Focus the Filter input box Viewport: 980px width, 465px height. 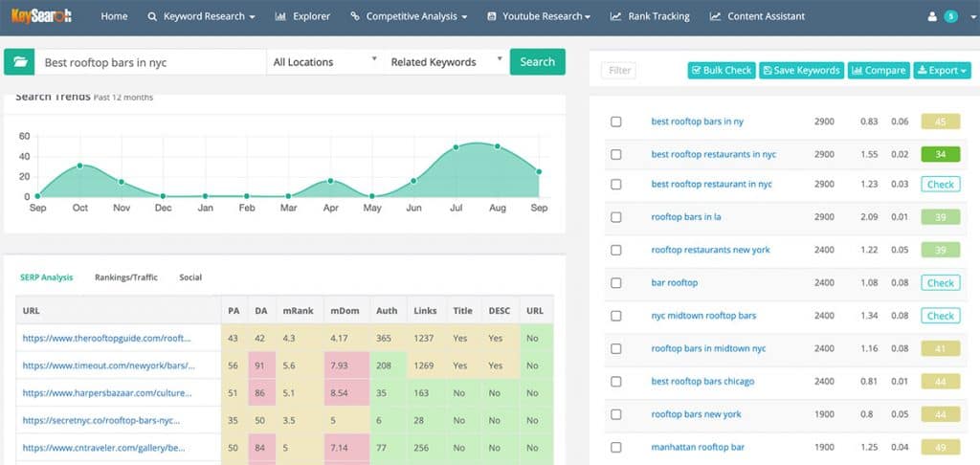click(x=619, y=71)
